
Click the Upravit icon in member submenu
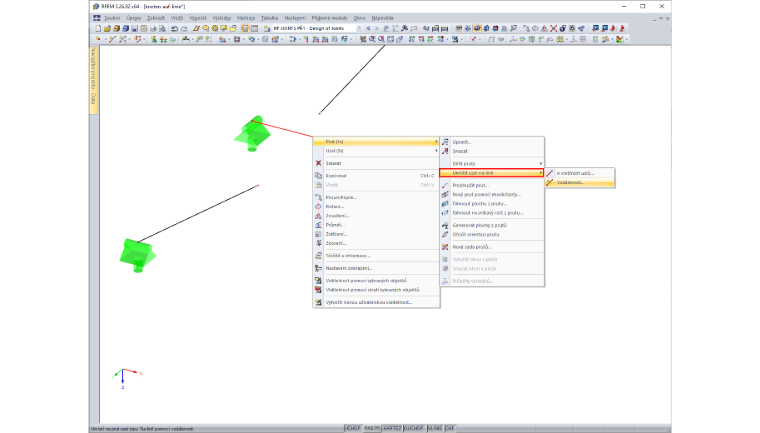point(445,142)
